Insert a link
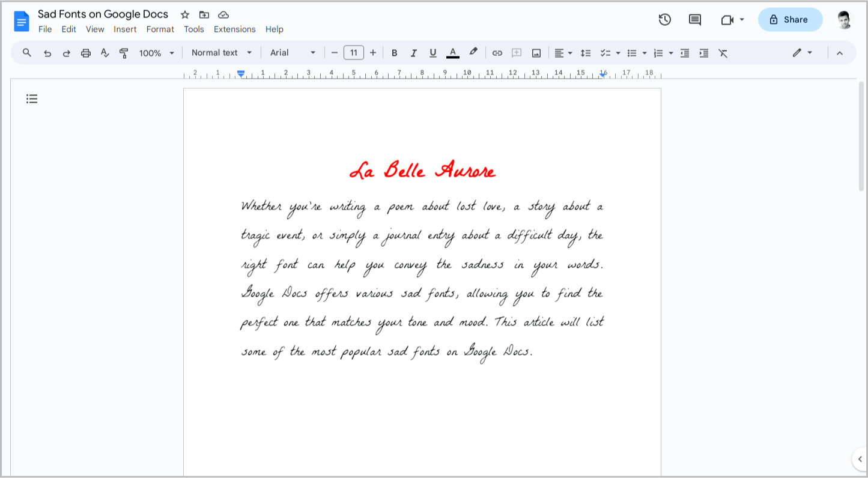The height and width of the screenshot is (478, 868). (497, 53)
